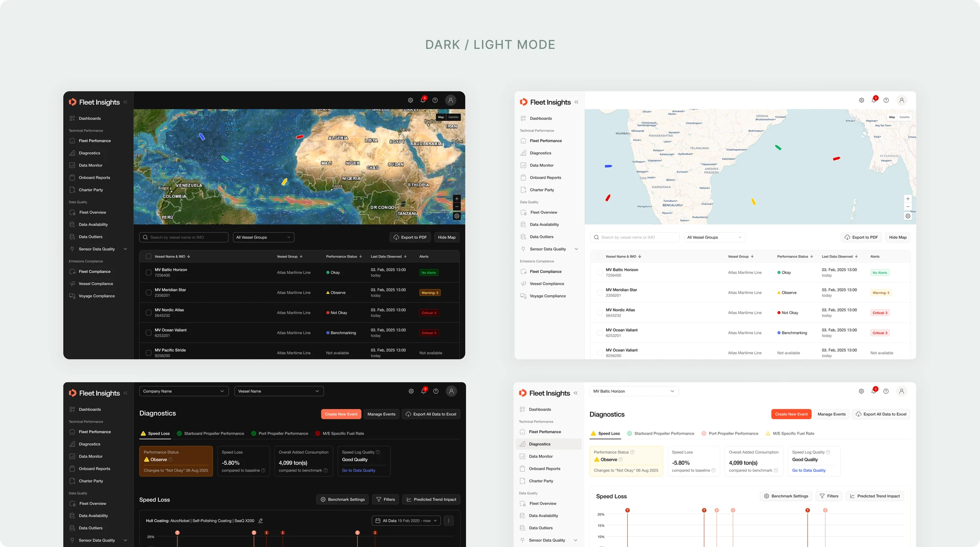Click first event marker on light speed loss chart

pyautogui.click(x=627, y=510)
